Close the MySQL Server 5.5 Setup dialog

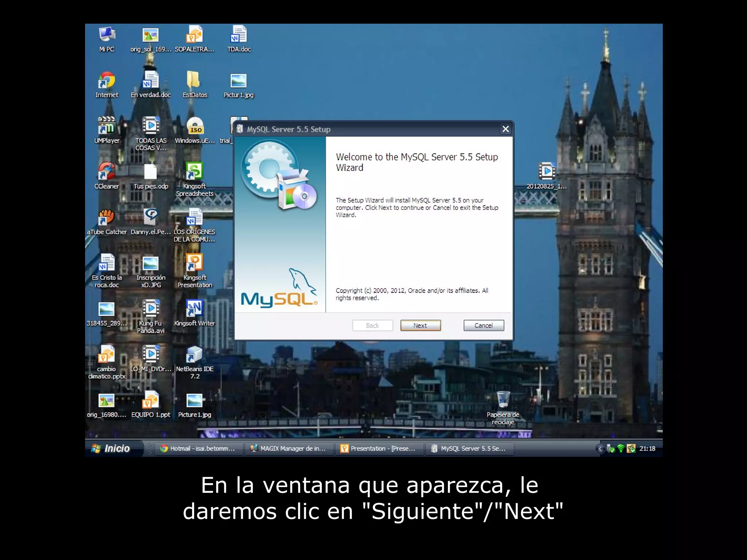point(506,129)
